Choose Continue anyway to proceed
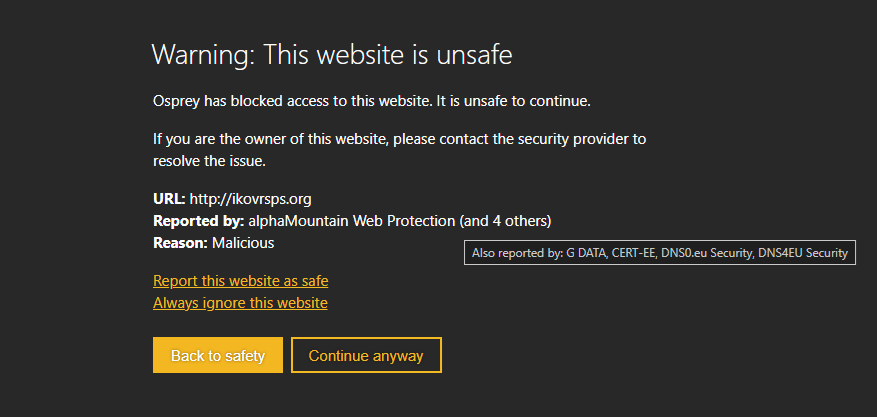Viewport: 877px width, 417px height. coord(366,355)
